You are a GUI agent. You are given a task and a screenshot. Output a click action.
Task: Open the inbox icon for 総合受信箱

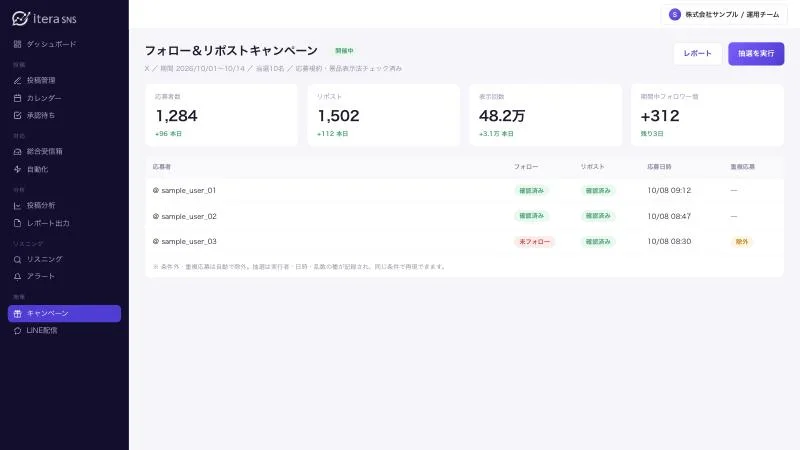17,152
